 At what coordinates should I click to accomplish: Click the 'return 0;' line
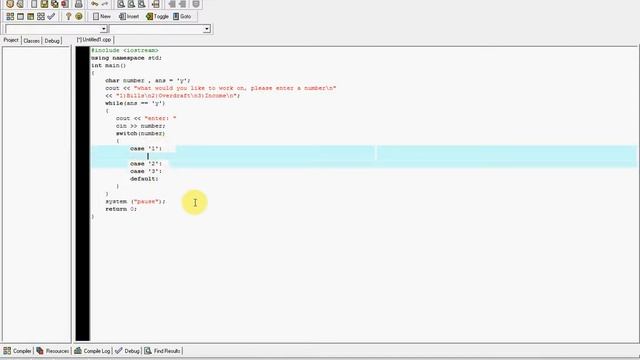(121, 209)
